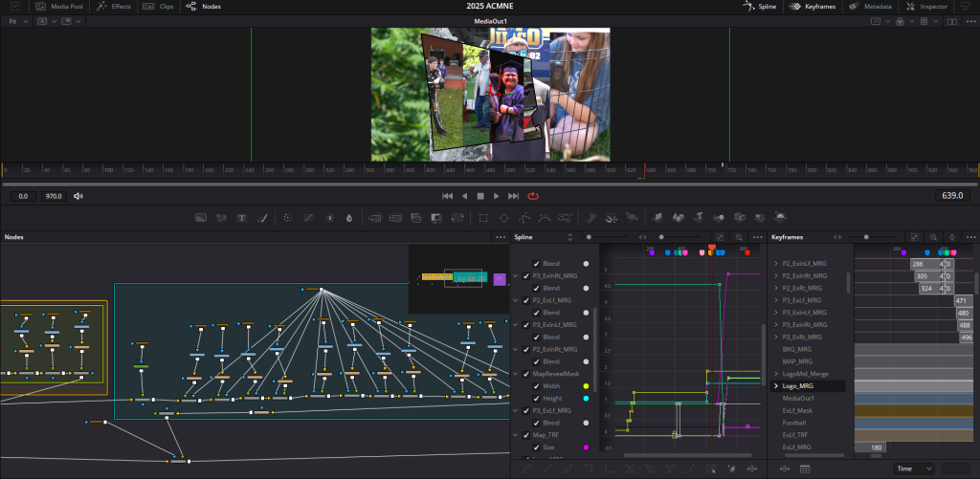Open the Time dropdown in Keyframes panel
Viewport: 980px width, 479px height.
tap(914, 468)
